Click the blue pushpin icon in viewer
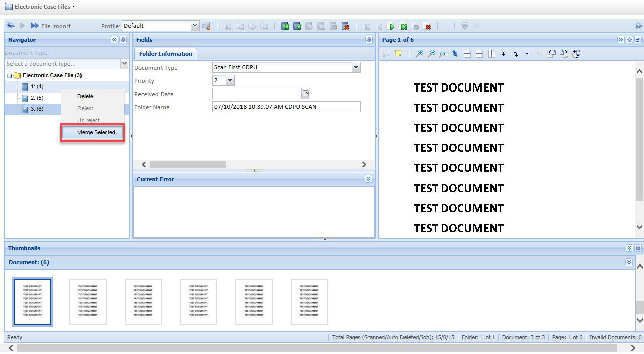 pyautogui.click(x=455, y=54)
